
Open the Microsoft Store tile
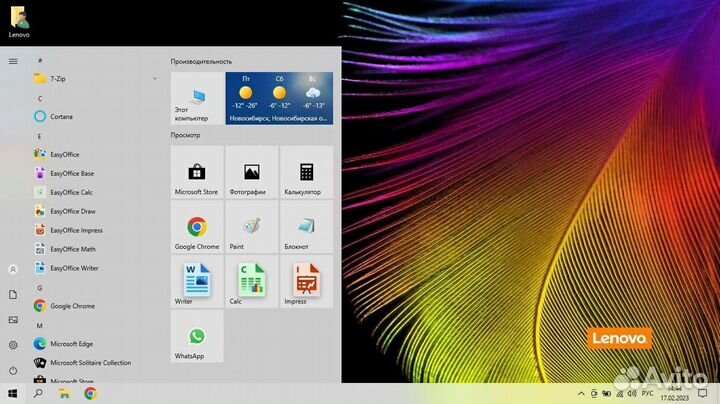(x=197, y=172)
